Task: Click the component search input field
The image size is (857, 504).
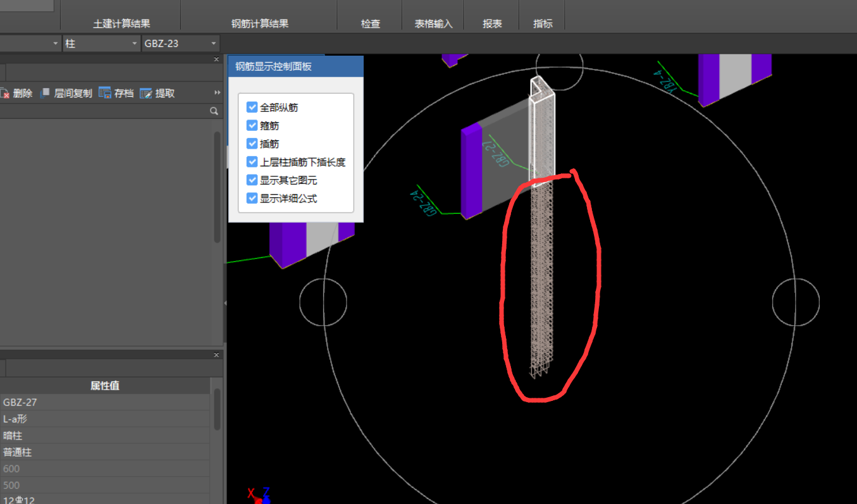Action: [104, 111]
